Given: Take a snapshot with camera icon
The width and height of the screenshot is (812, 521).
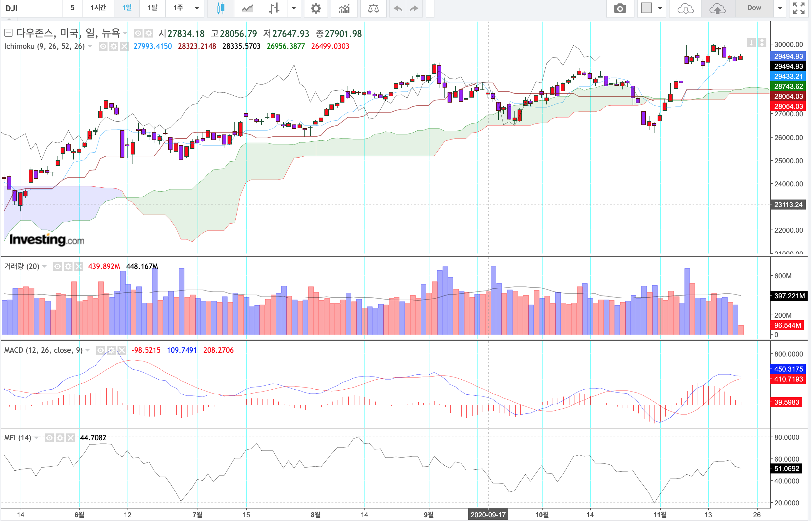Looking at the screenshot, I should (x=620, y=8).
